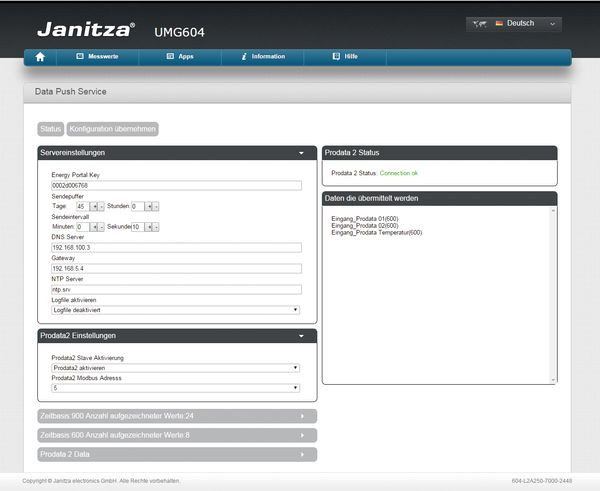Viewport: 600px width, 491px height.
Task: Click the DNS Server input field
Action: click(176, 247)
